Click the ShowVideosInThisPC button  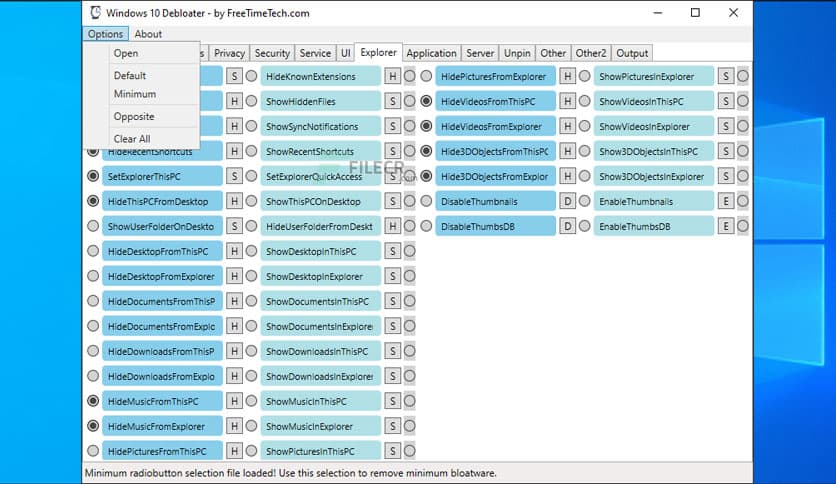[654, 101]
